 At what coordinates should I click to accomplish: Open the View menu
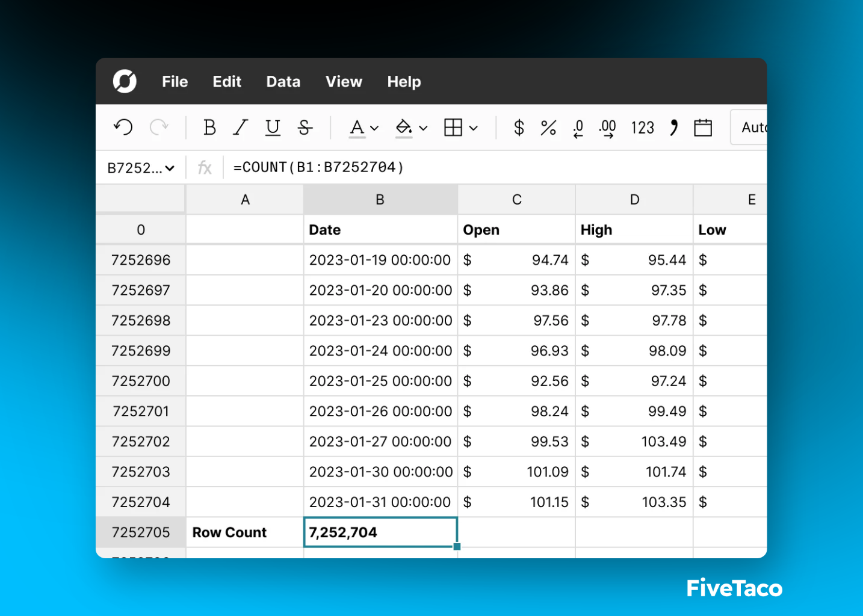(x=344, y=82)
